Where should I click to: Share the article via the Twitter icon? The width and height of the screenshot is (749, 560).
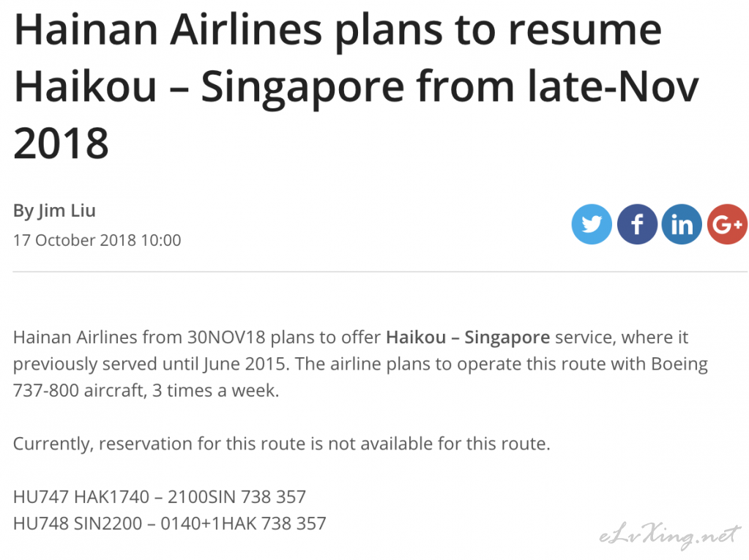592,224
